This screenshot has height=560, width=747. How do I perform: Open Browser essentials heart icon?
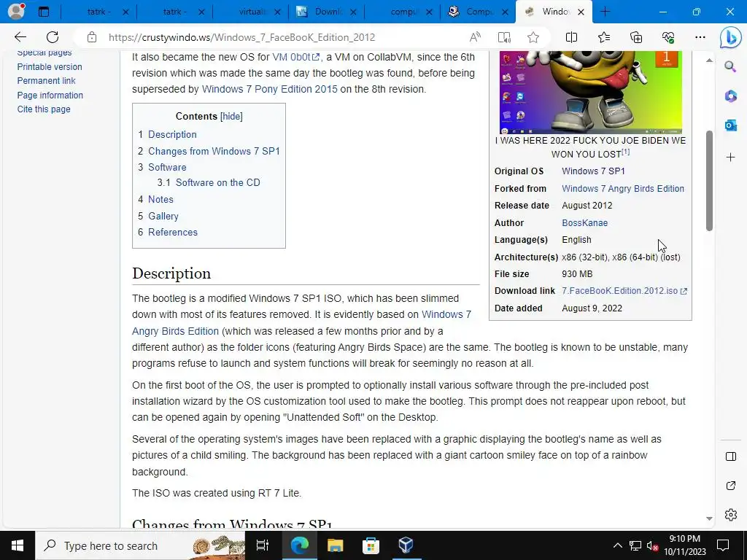click(668, 37)
